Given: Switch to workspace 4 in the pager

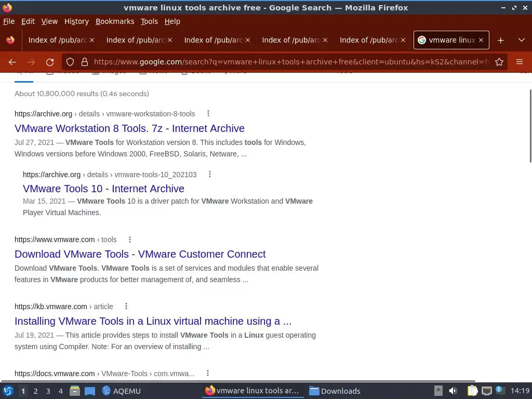Looking at the screenshot, I should (61, 391).
